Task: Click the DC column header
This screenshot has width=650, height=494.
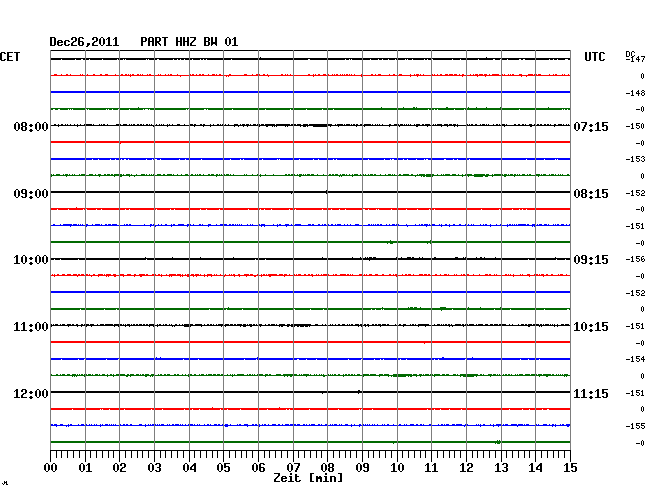Action: 630,53
